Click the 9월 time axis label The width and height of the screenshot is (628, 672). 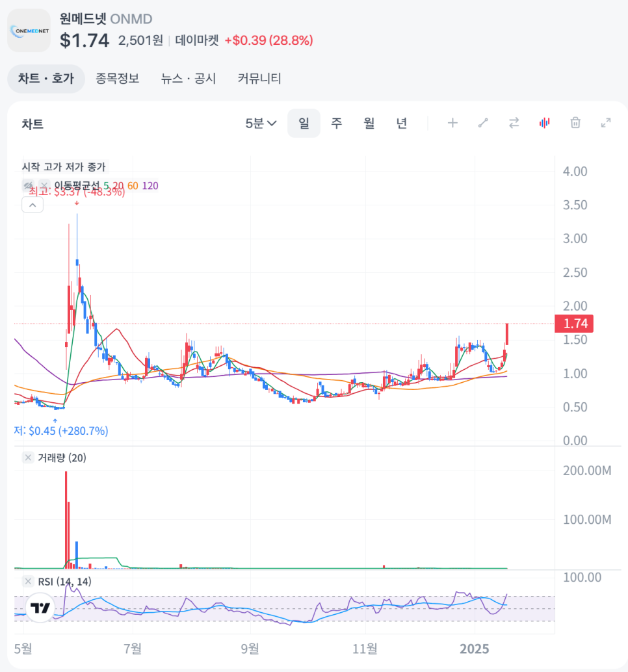[250, 649]
